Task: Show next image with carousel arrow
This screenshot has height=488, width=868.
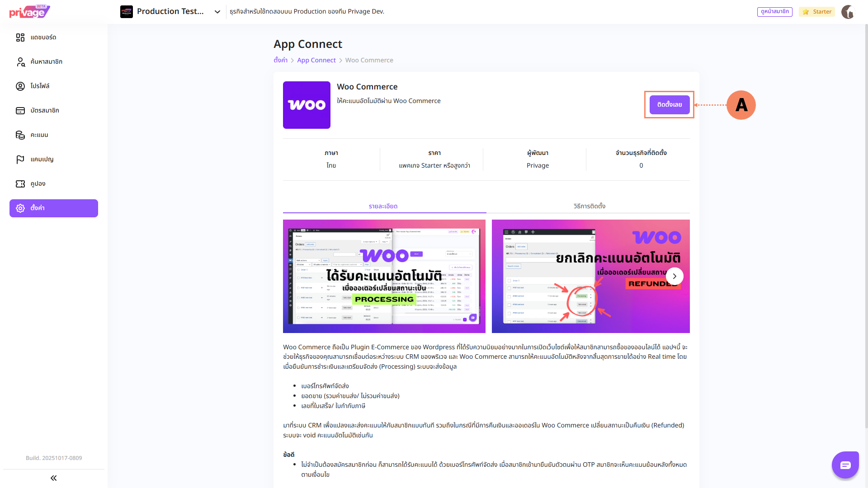Action: tap(674, 276)
